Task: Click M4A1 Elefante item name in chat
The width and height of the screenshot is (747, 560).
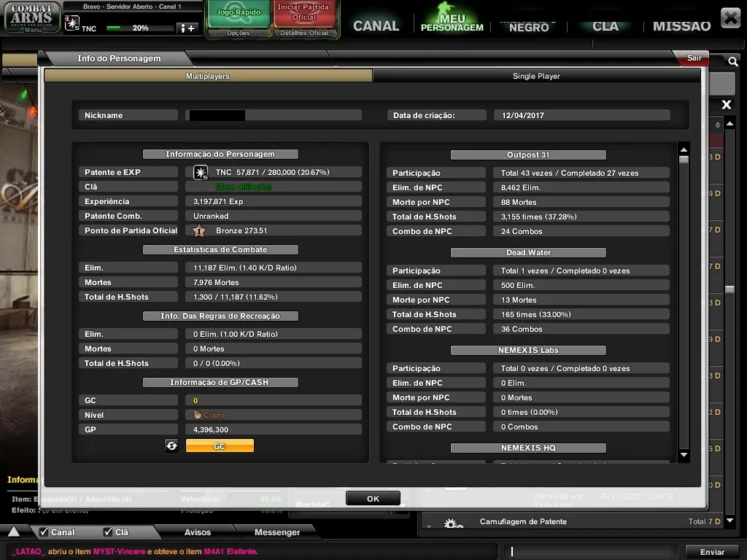Action: pyautogui.click(x=231, y=551)
